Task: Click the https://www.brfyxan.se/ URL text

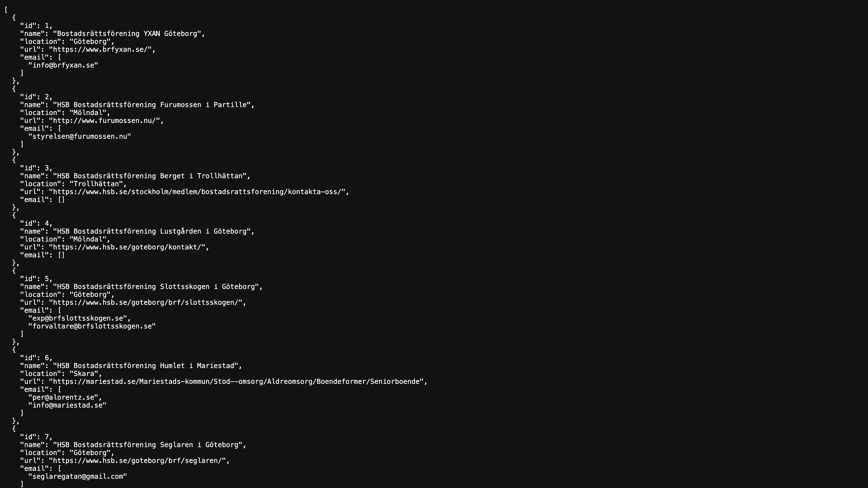Action: [102, 49]
